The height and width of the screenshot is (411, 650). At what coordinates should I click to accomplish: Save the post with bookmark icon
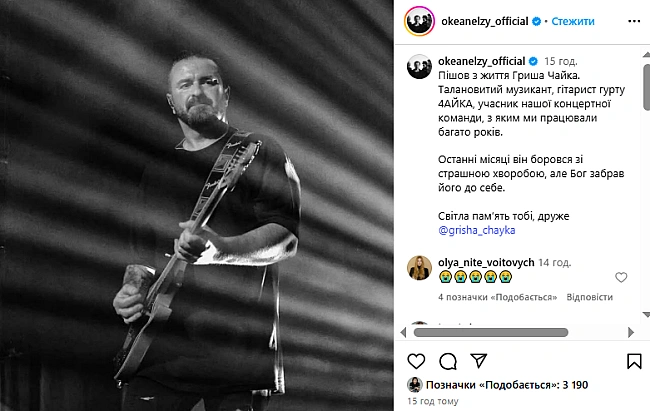(634, 361)
